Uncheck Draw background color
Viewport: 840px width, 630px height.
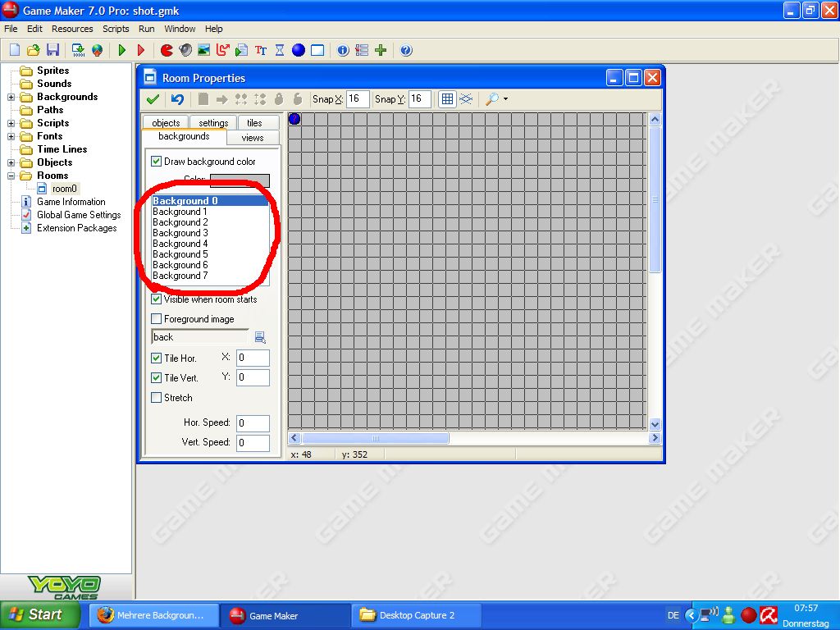pyautogui.click(x=157, y=162)
